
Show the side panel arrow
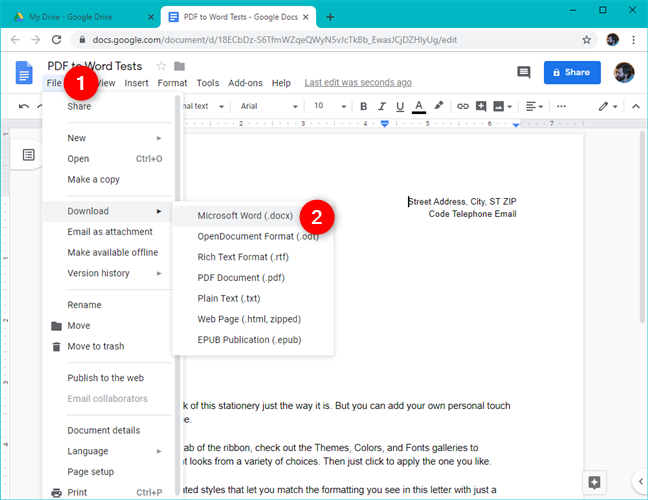pyautogui.click(x=641, y=481)
